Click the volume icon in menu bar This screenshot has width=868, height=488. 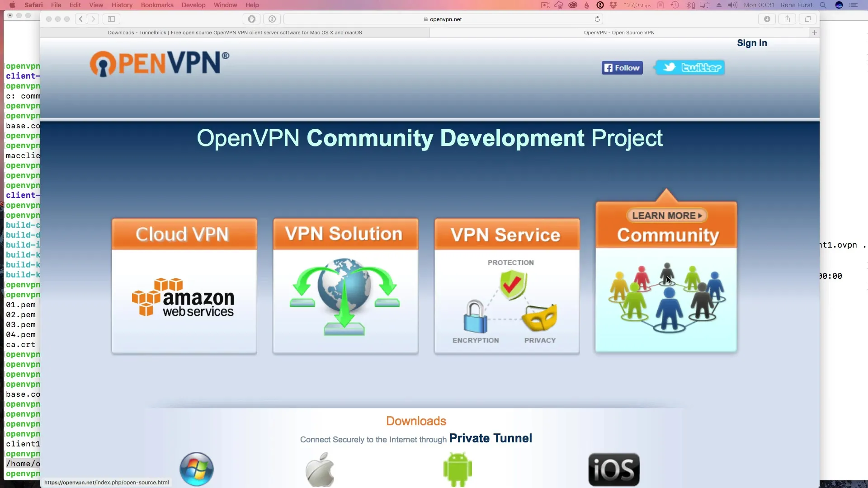click(733, 5)
